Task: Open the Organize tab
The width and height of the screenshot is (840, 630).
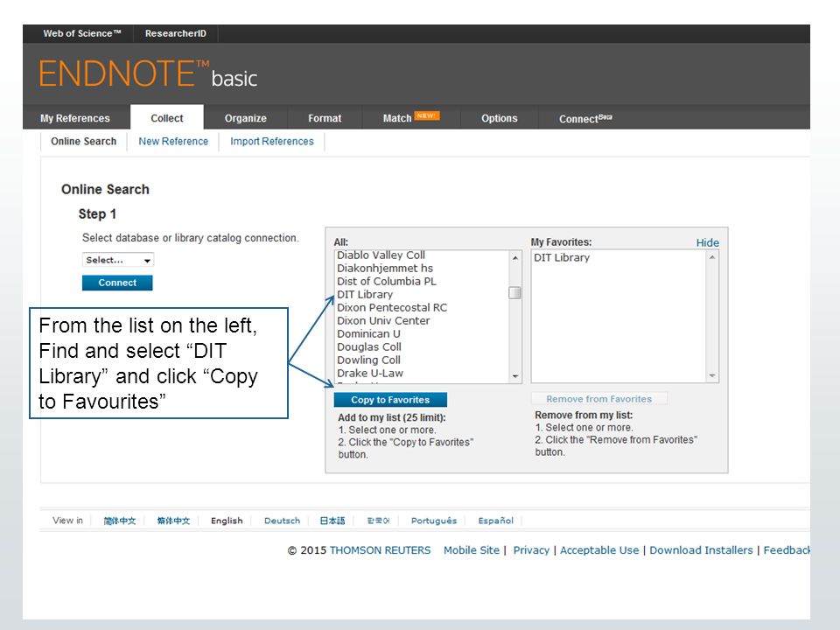Action: [245, 118]
